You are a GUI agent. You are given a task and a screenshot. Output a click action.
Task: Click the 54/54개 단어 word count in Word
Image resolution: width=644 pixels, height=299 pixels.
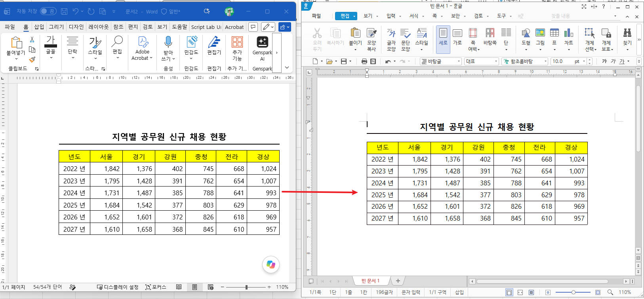[x=48, y=287]
